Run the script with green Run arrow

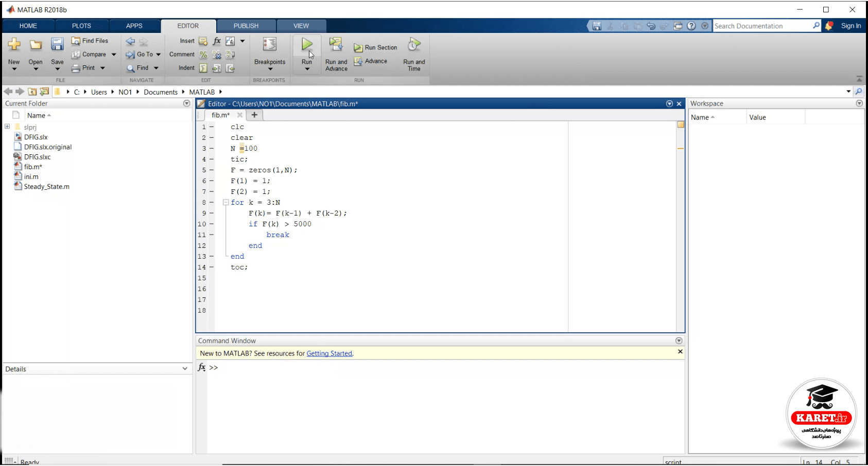click(x=307, y=44)
